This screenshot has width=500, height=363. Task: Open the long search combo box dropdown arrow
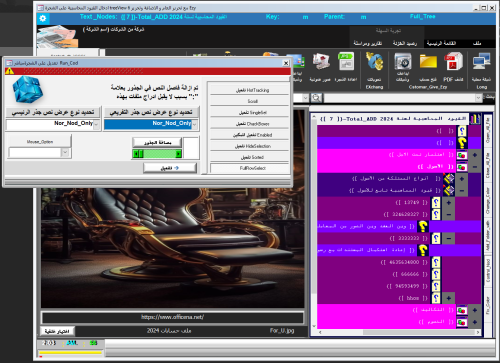click(478, 98)
